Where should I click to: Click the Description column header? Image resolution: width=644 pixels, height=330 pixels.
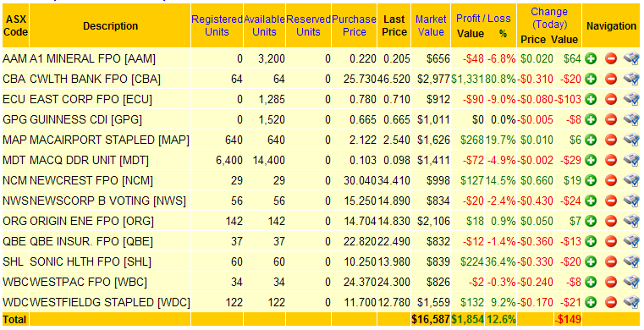110,26
